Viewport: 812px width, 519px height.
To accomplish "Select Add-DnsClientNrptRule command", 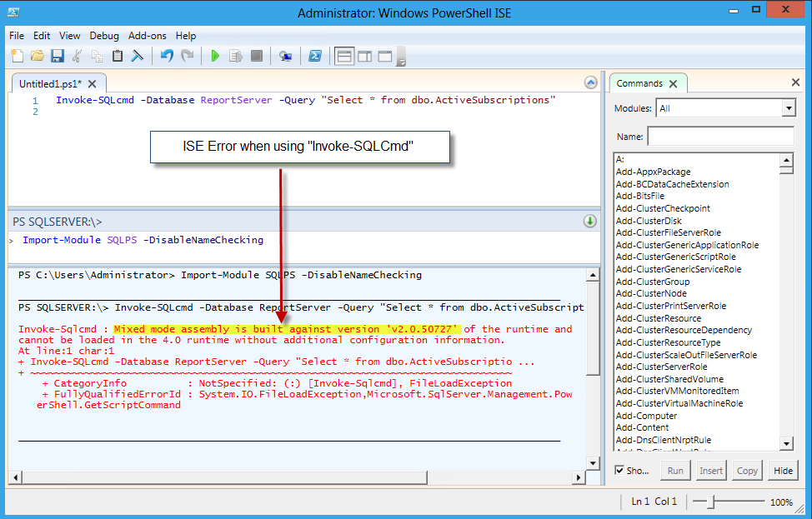I will click(664, 441).
